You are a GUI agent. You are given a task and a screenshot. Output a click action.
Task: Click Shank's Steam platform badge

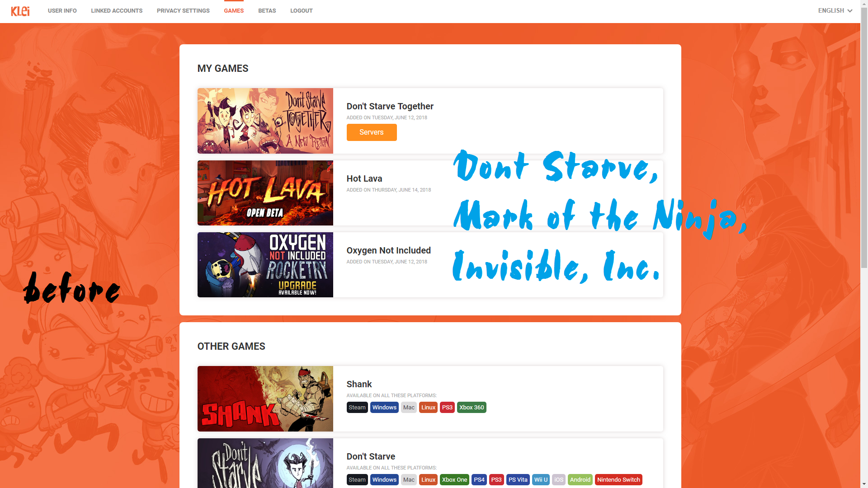pos(357,408)
